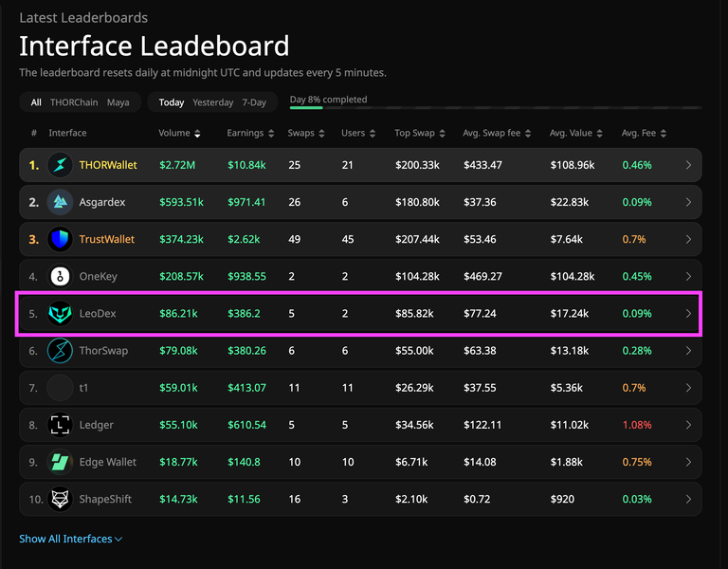
Task: Open Edge Wallet row details chevron
Action: [x=688, y=462]
